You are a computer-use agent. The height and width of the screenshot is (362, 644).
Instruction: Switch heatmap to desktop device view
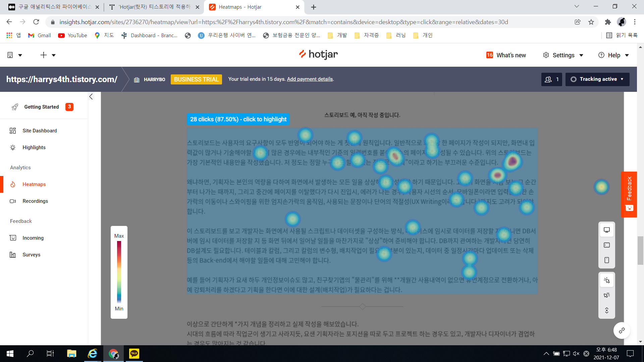point(606,230)
